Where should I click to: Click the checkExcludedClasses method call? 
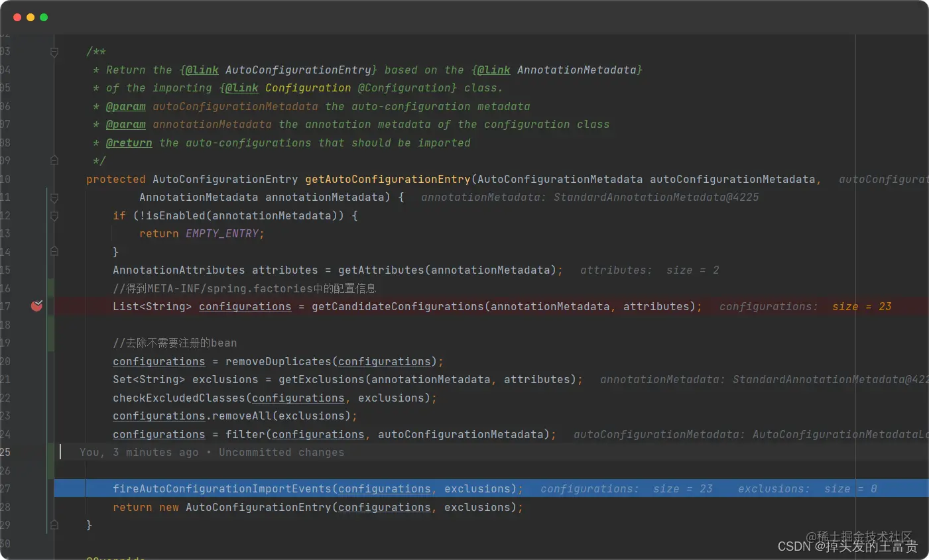(178, 398)
